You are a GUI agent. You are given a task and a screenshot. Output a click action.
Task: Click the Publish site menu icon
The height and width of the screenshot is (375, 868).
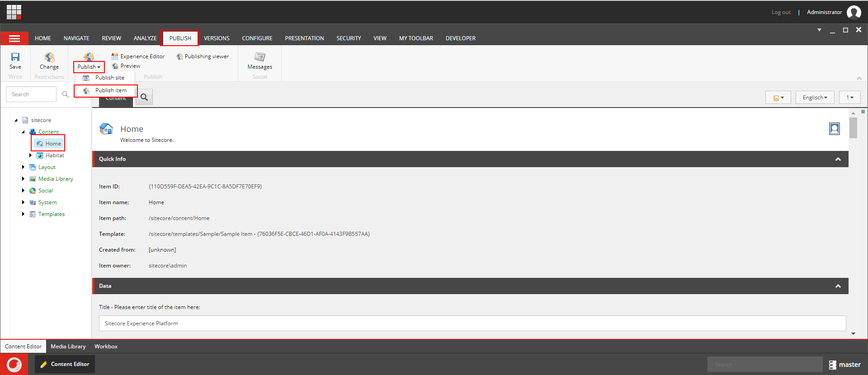point(86,78)
